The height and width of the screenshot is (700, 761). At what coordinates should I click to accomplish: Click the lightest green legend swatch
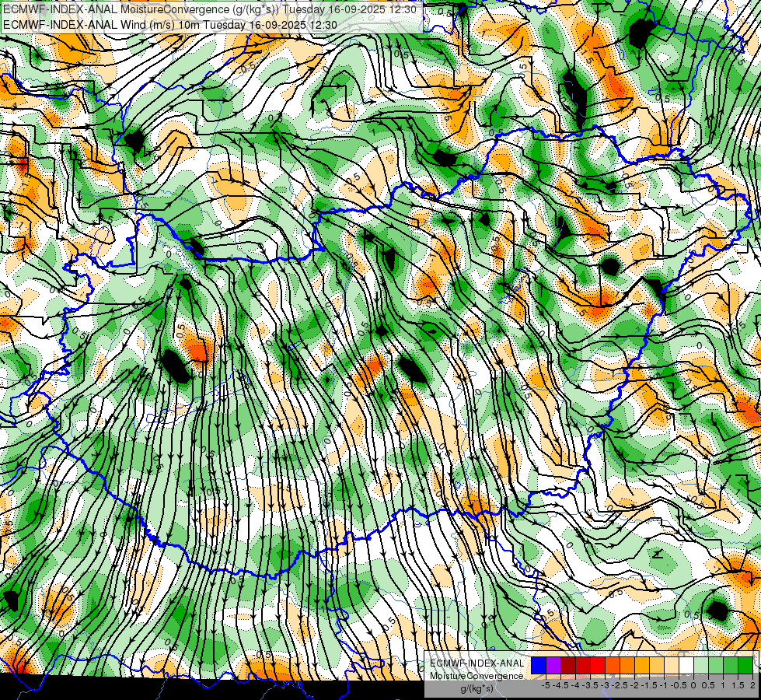[x=701, y=665]
